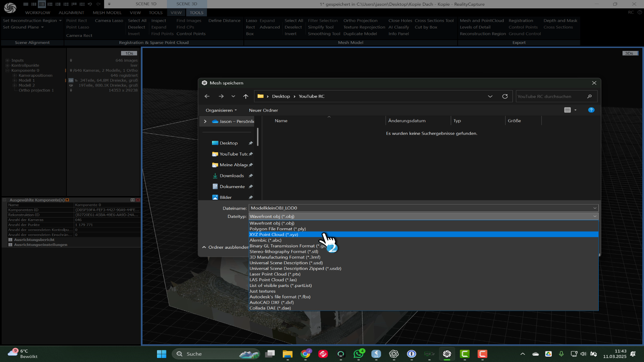Click the Simplify Tool button
Screen dimensions: 644x362
point(321,27)
